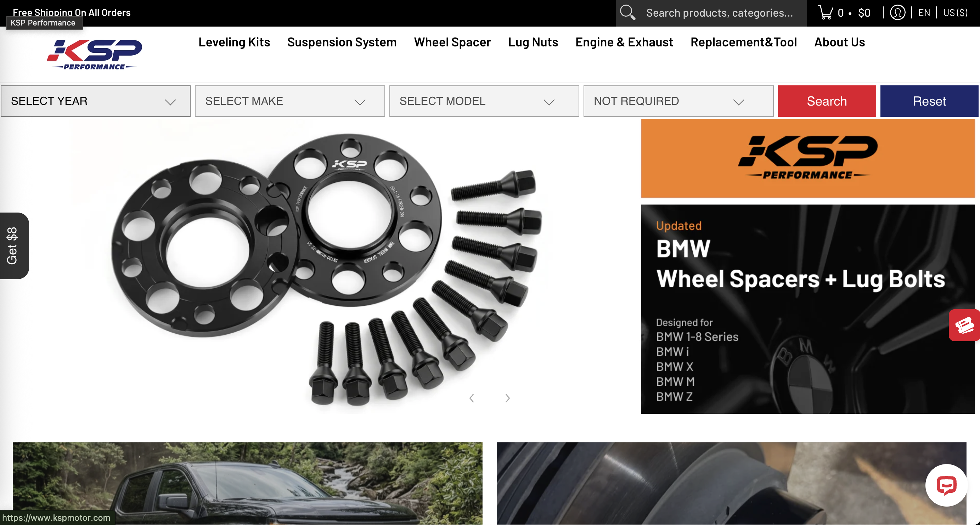This screenshot has width=980, height=525.
Task: Open the BMW Wheel Spacers + Lug Bolts banner
Action: coord(808,309)
